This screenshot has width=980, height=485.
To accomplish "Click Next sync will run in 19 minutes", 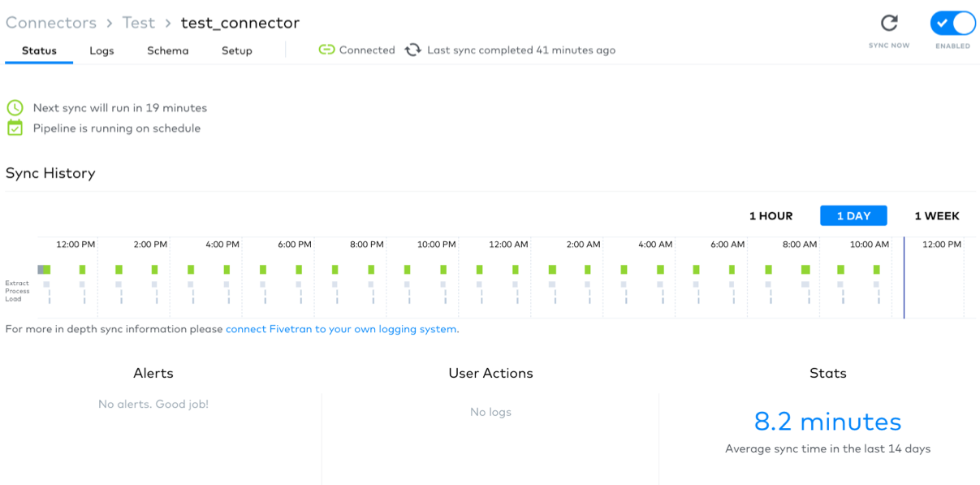I will tap(120, 108).
